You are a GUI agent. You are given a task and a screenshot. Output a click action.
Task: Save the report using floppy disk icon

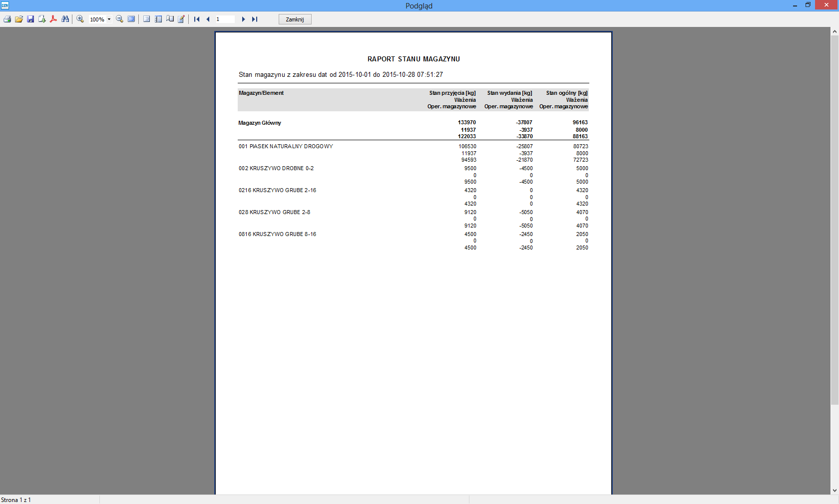click(x=30, y=19)
